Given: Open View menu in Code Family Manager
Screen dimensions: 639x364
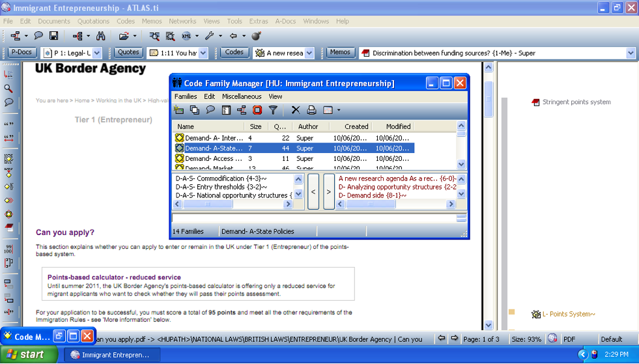Looking at the screenshot, I should (x=275, y=96).
